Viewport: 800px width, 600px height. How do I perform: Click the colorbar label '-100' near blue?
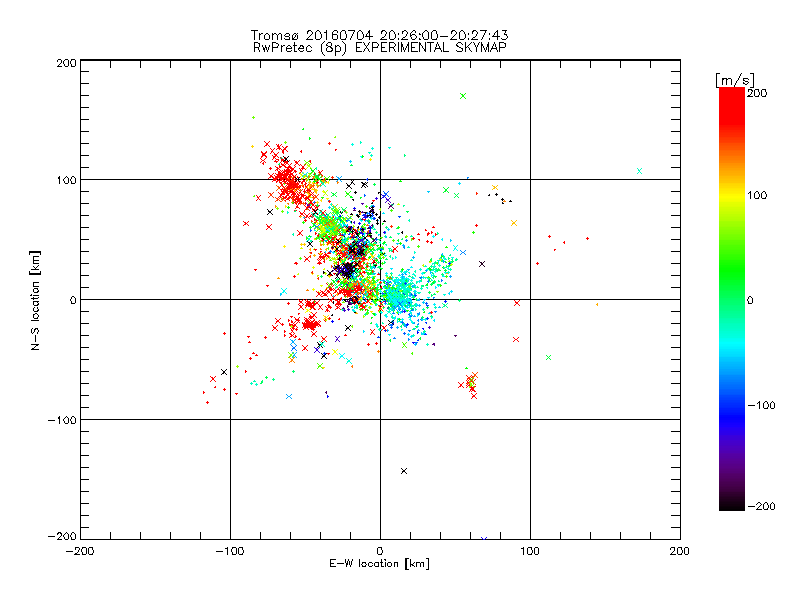click(x=761, y=406)
